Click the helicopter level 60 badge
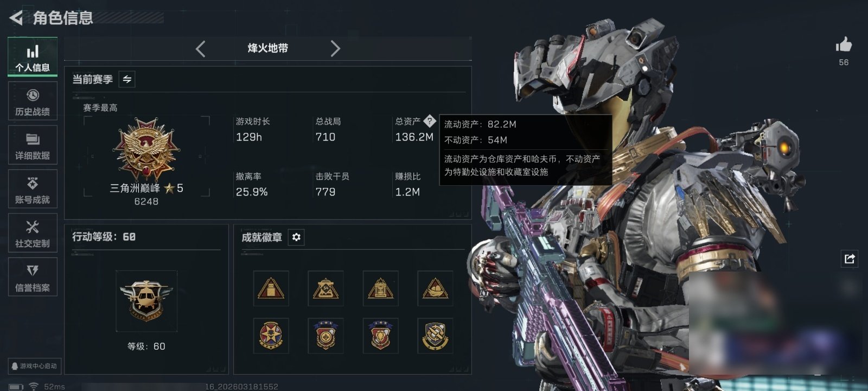868x391 pixels. click(146, 300)
